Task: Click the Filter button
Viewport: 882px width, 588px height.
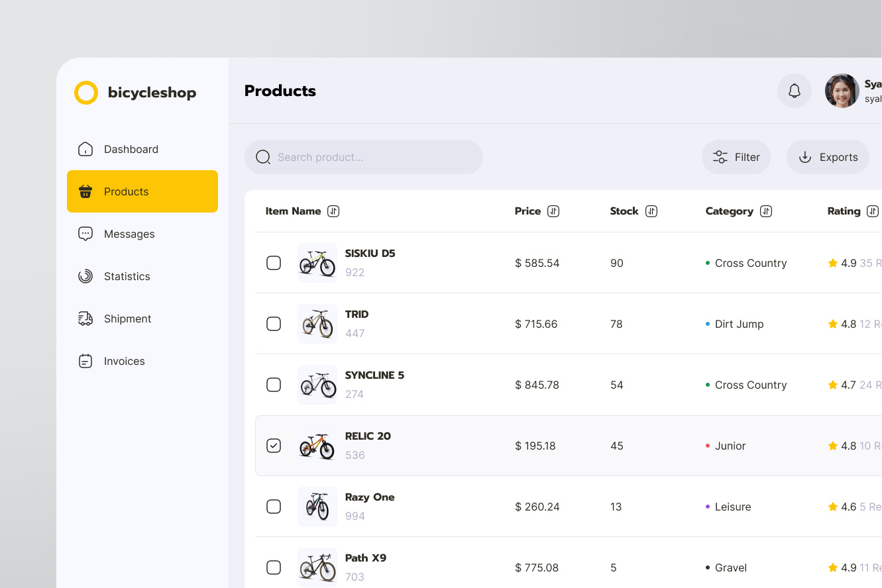Action: pos(736,157)
